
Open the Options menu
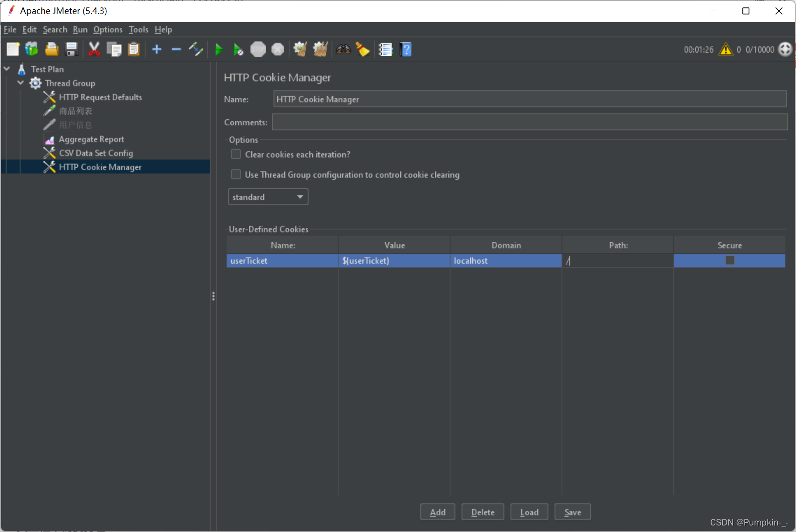coord(108,29)
